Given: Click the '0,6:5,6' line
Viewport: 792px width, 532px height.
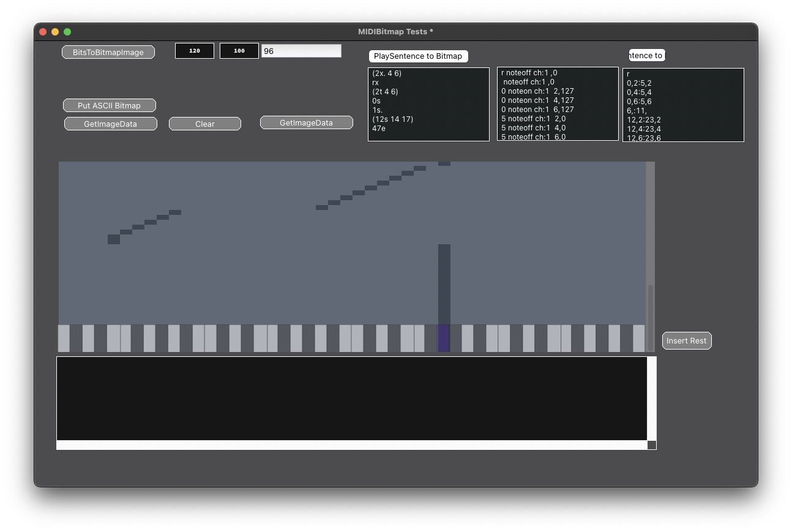Looking at the screenshot, I should click(x=639, y=101).
